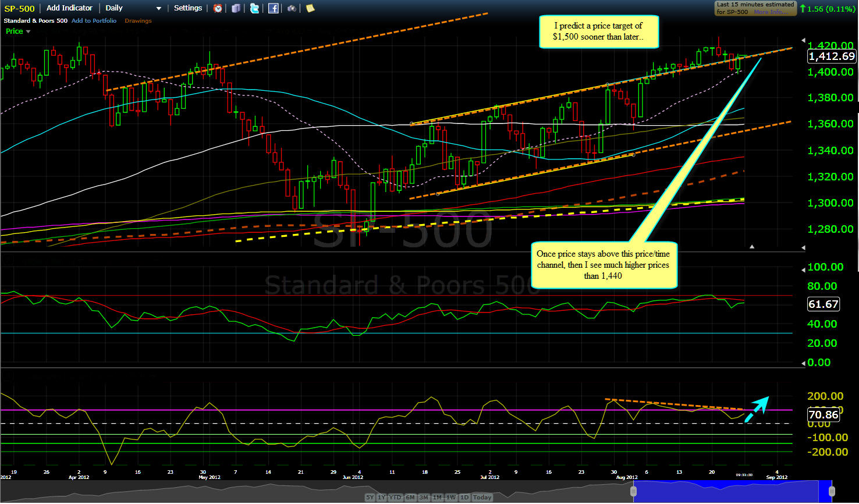Share chart via the Twitter icon
This screenshot has height=504, width=859.
pos(254,8)
